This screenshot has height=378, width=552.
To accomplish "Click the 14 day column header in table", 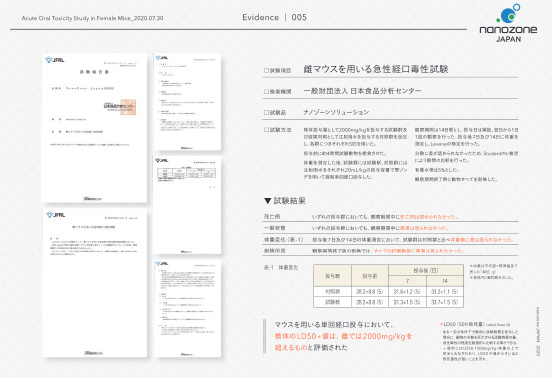I will pos(445,281).
